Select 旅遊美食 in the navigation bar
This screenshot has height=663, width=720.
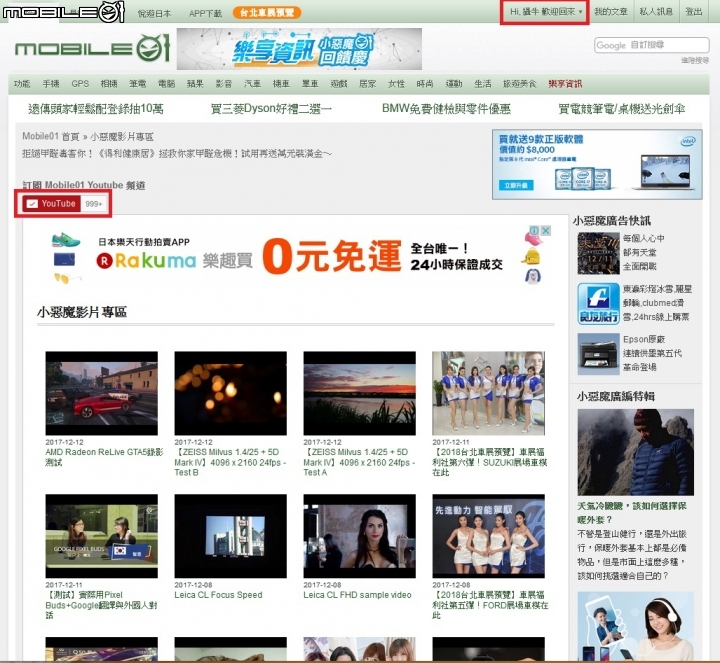[x=519, y=84]
